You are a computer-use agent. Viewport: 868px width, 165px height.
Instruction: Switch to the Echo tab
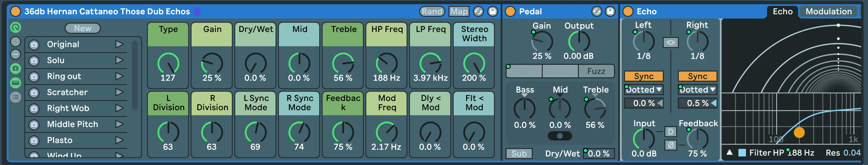point(782,12)
